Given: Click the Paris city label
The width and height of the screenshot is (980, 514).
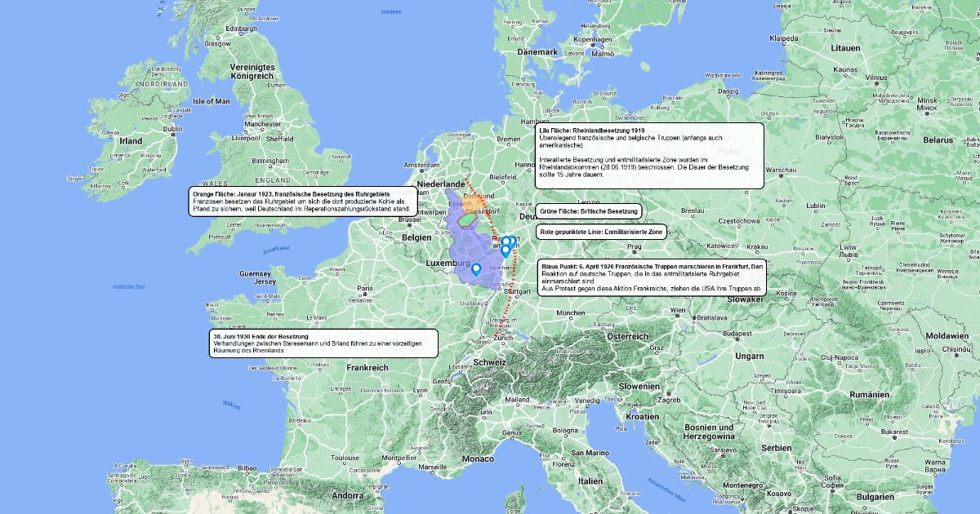Looking at the screenshot, I should (x=364, y=288).
